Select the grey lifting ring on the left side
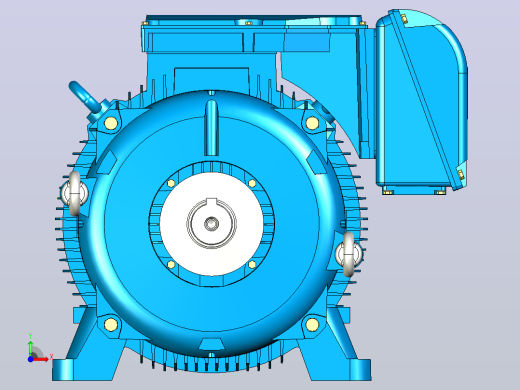The height and width of the screenshot is (390, 520). (x=75, y=193)
